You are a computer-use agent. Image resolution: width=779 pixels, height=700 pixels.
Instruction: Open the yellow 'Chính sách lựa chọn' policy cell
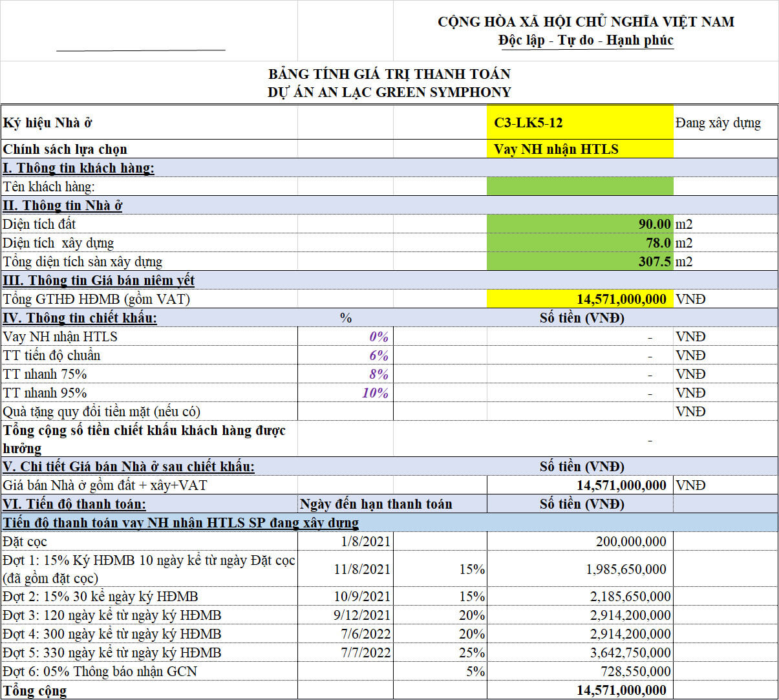click(579, 149)
